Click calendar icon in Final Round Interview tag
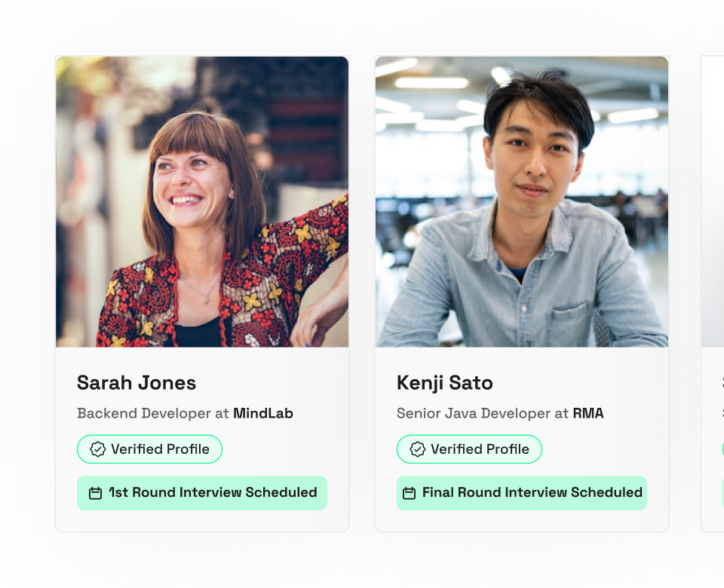This screenshot has height=588, width=724. pos(409,493)
